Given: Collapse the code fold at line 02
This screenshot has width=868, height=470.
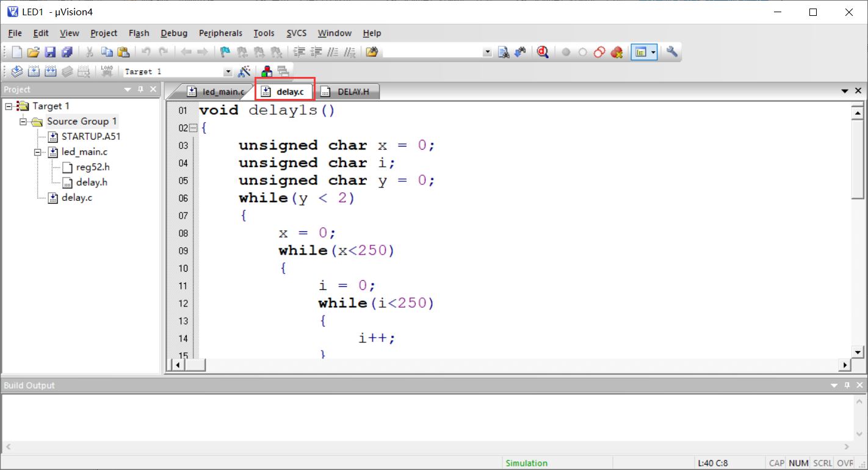Looking at the screenshot, I should tap(193, 128).
